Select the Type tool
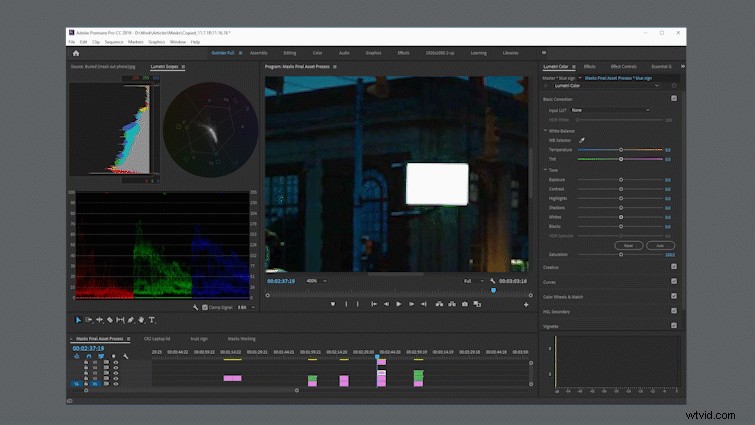Screen dimensions: 755x425 [152, 320]
